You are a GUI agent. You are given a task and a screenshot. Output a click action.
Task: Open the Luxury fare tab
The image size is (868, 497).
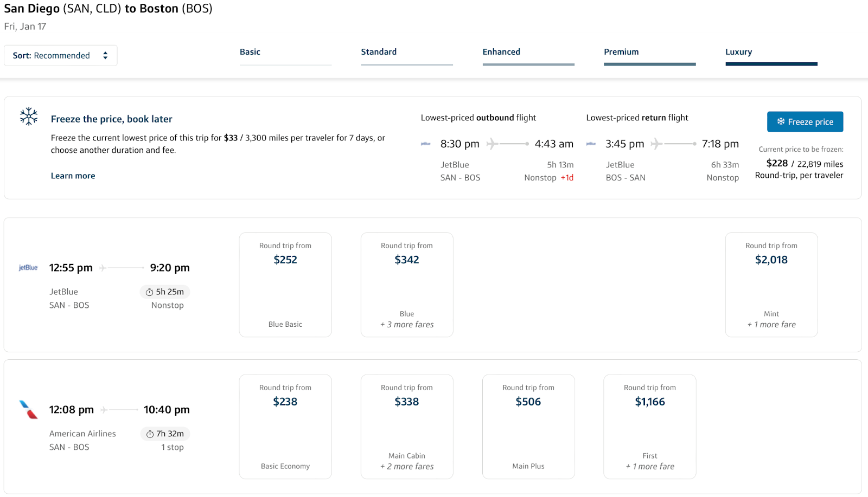point(738,52)
